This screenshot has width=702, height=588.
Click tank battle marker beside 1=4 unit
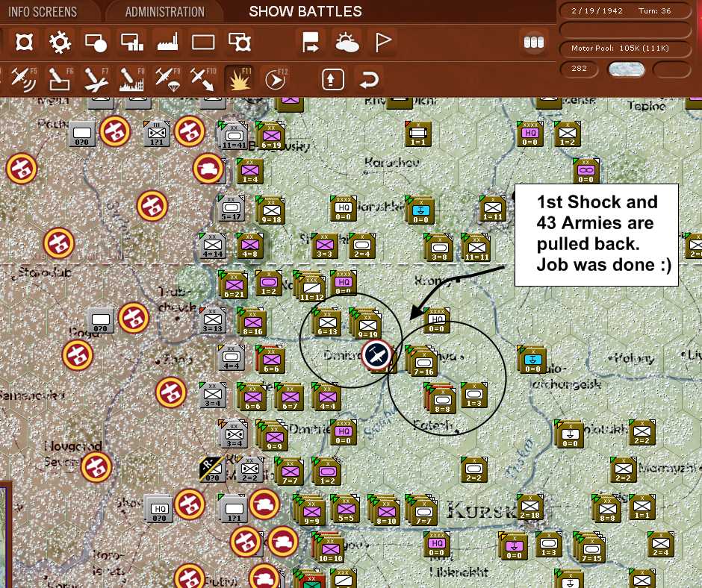(208, 169)
